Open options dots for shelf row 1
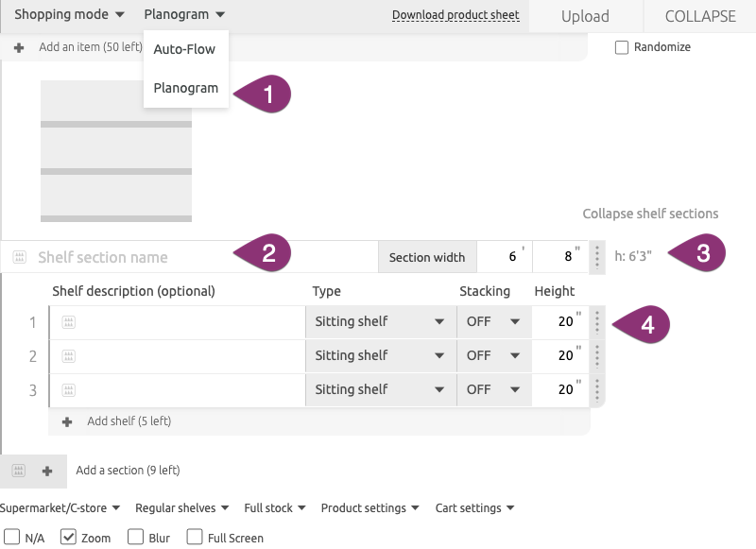Viewport: 756px width, 549px height. [597, 322]
